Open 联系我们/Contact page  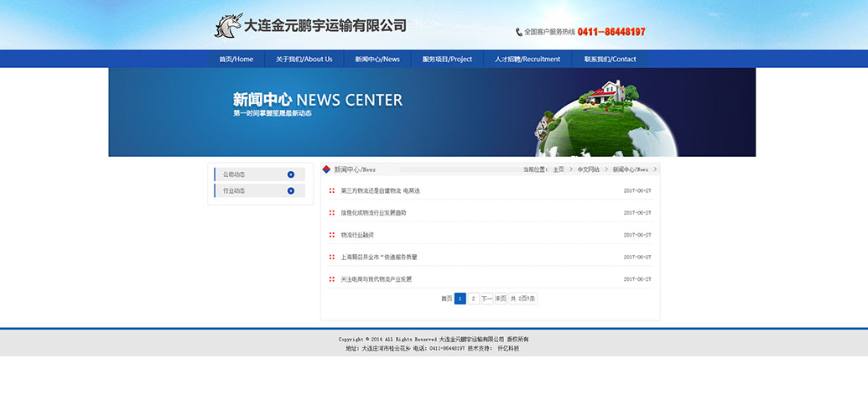(x=610, y=60)
